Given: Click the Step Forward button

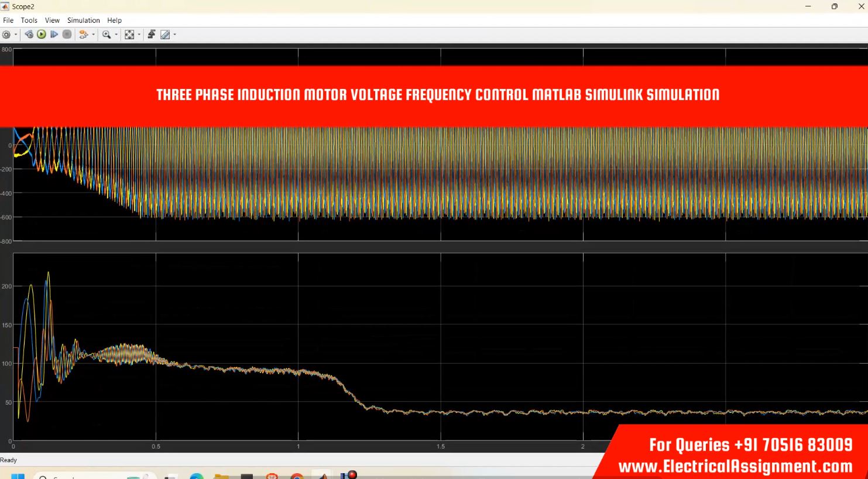Looking at the screenshot, I should coord(54,35).
